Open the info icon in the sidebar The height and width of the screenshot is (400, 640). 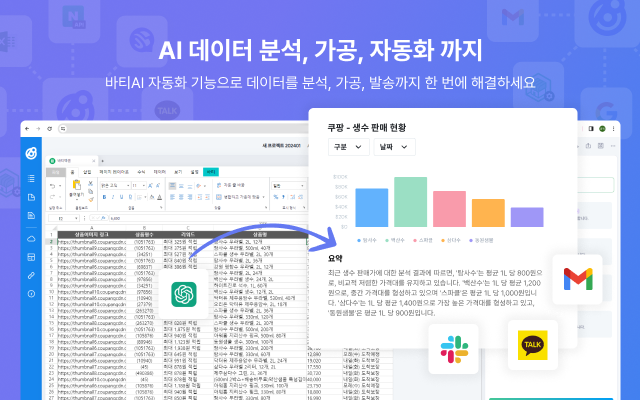pos(31,294)
